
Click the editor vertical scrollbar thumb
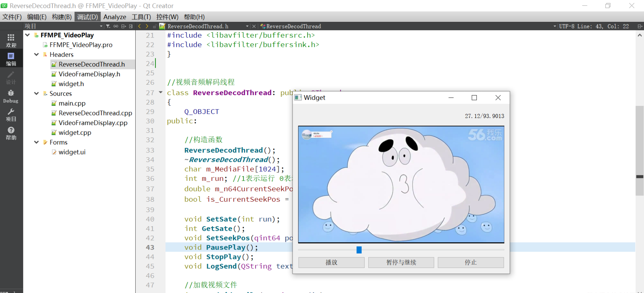[640, 151]
